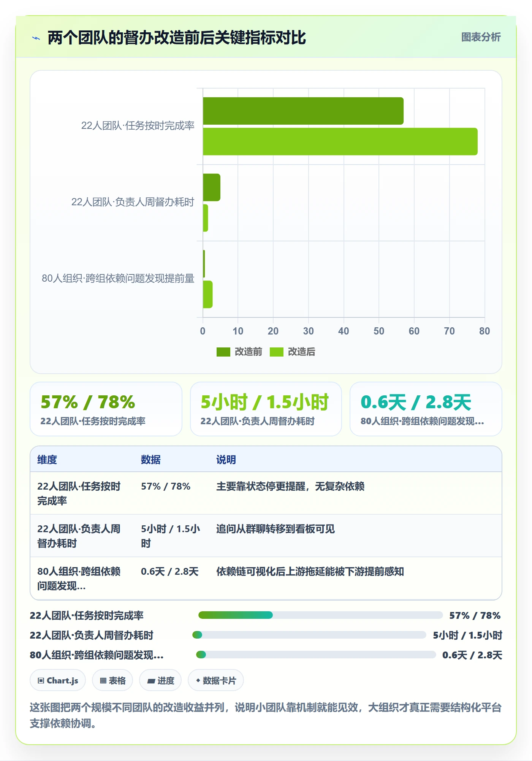Click the y-axis label 22人团队·任务按时完成率

(x=138, y=125)
